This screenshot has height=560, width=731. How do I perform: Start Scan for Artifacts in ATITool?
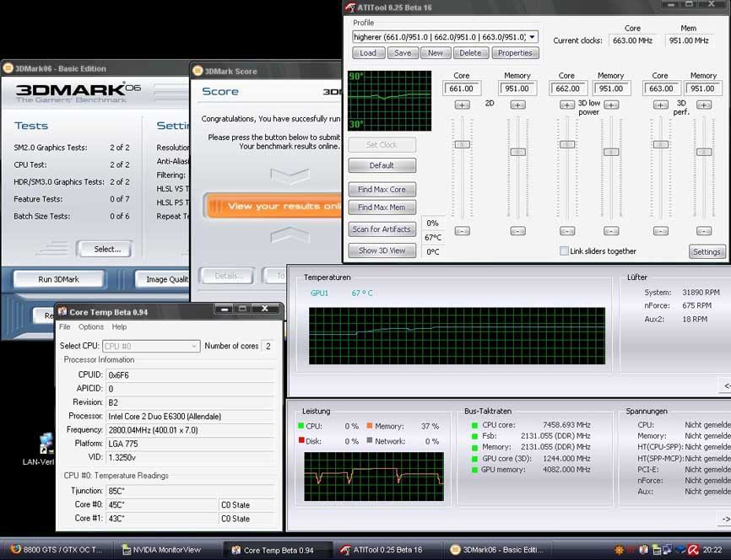(x=382, y=229)
